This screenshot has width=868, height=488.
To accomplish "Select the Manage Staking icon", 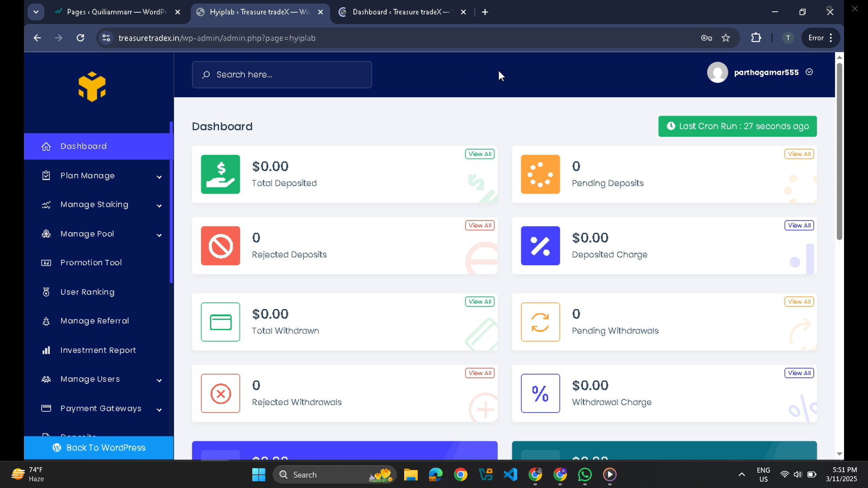I will (47, 205).
